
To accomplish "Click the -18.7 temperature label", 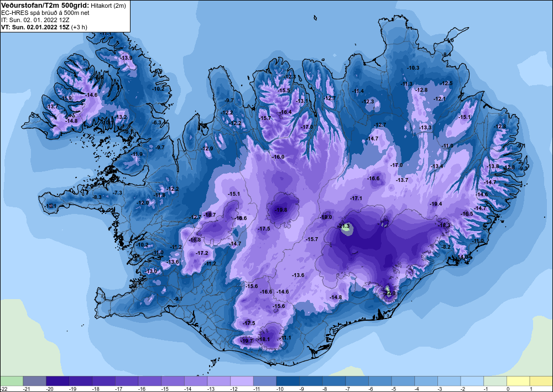I will [x=210, y=215].
